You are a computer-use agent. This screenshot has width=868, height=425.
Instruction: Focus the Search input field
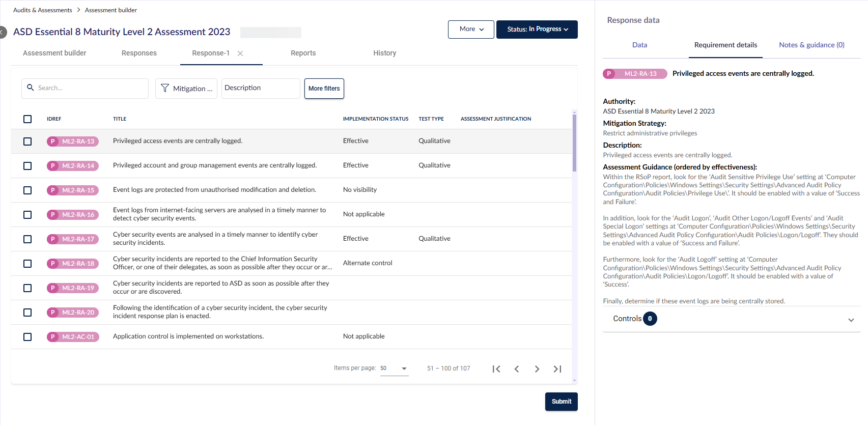pyautogui.click(x=85, y=89)
